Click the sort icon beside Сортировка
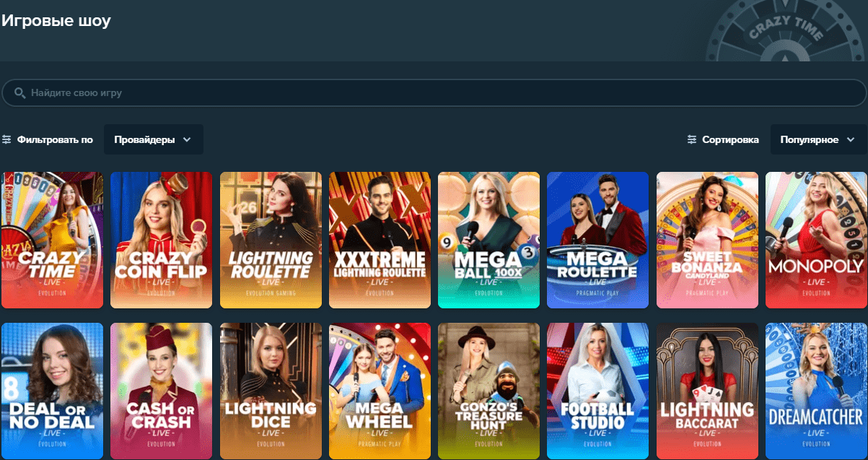868x460 pixels. point(692,139)
